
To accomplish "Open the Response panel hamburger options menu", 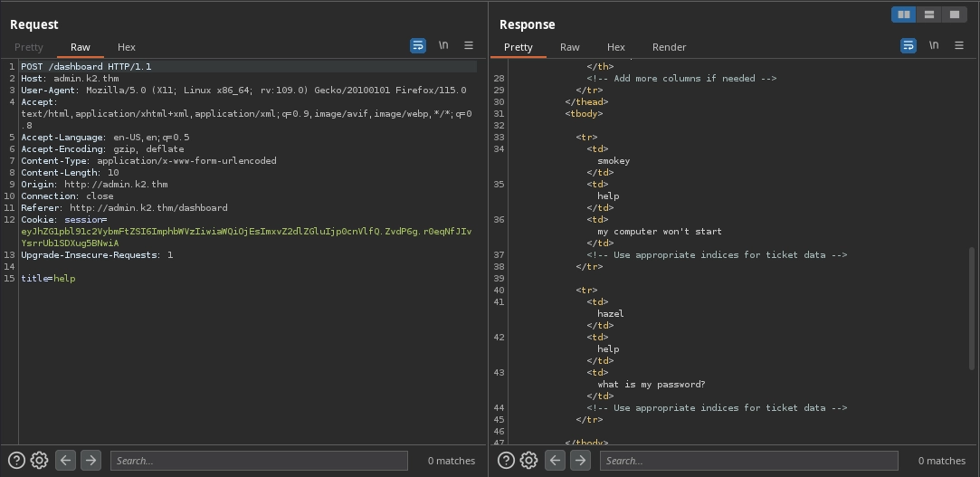I will [x=959, y=45].
